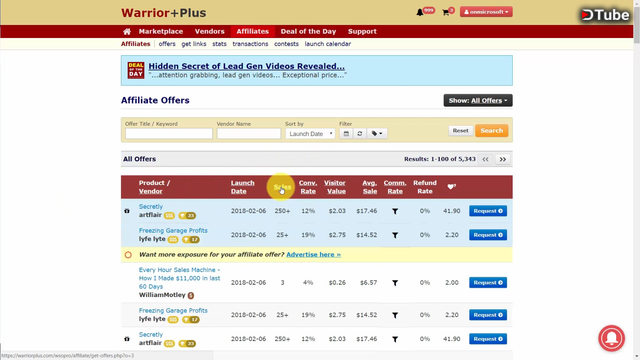
Task: Go to previous results page arrow
Action: point(485,159)
